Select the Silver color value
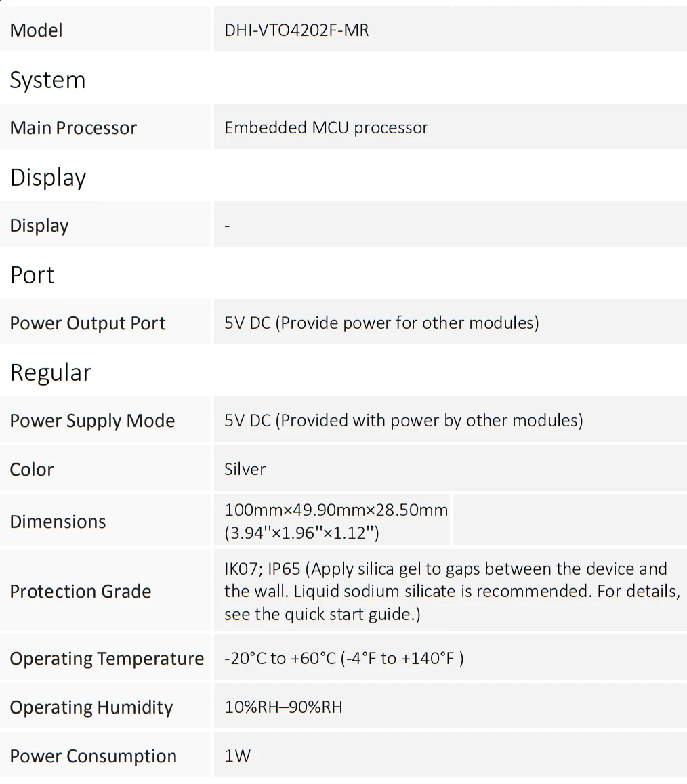The width and height of the screenshot is (687, 784). (245, 470)
